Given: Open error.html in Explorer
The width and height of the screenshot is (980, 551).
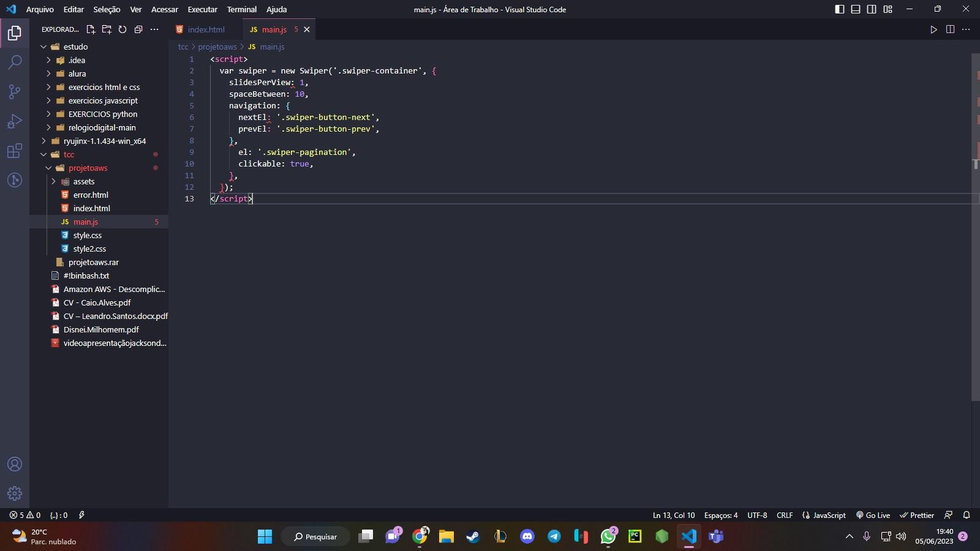Looking at the screenshot, I should (x=91, y=195).
